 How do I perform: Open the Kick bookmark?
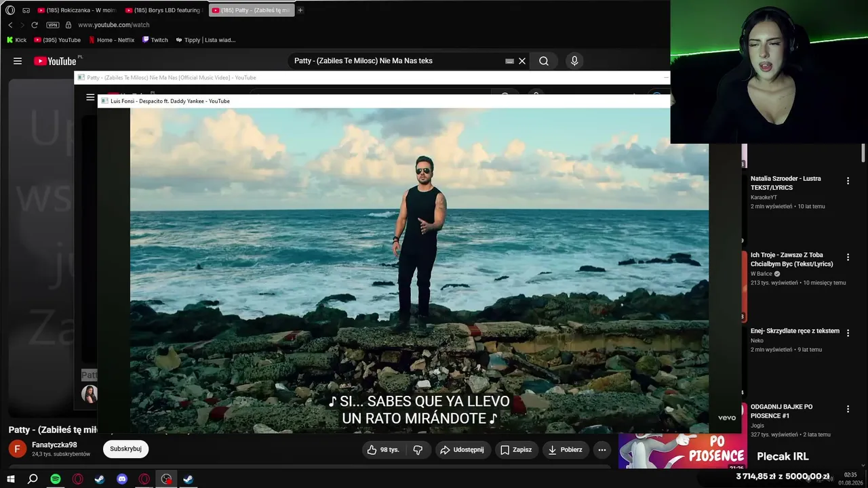click(16, 40)
